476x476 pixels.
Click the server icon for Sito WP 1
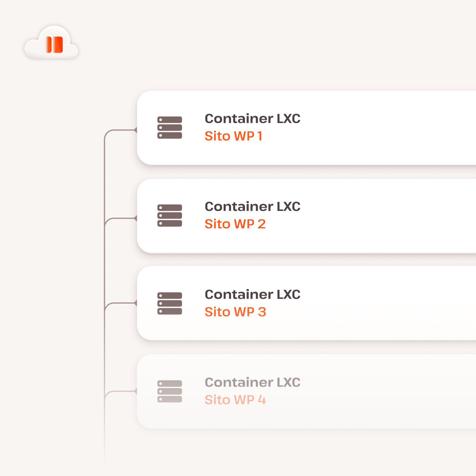point(170,127)
